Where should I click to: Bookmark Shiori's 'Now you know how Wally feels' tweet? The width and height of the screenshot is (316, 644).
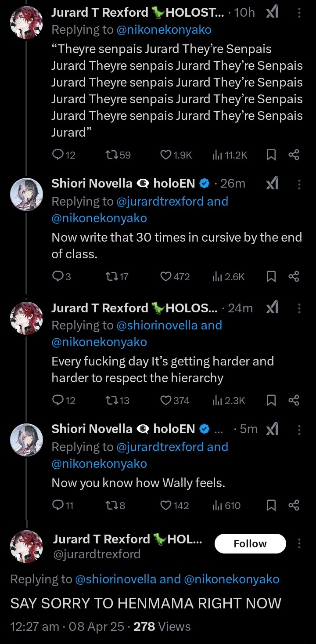pyautogui.click(x=272, y=506)
